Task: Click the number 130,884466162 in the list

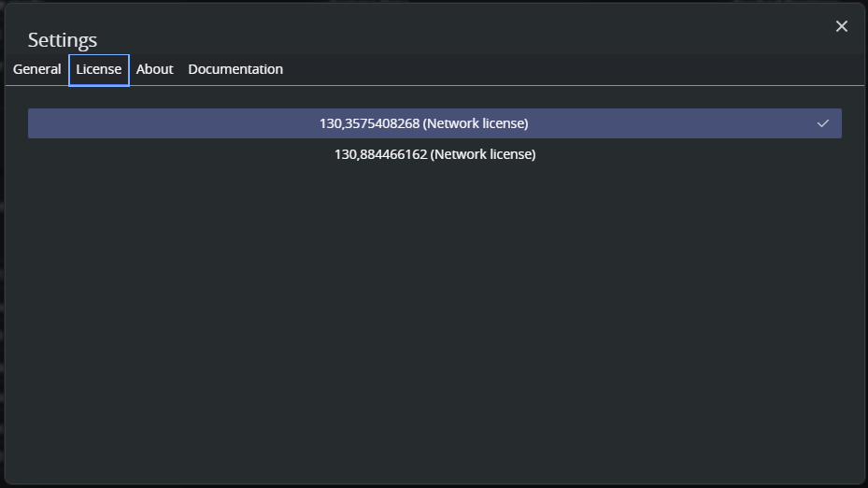Action: (381, 154)
